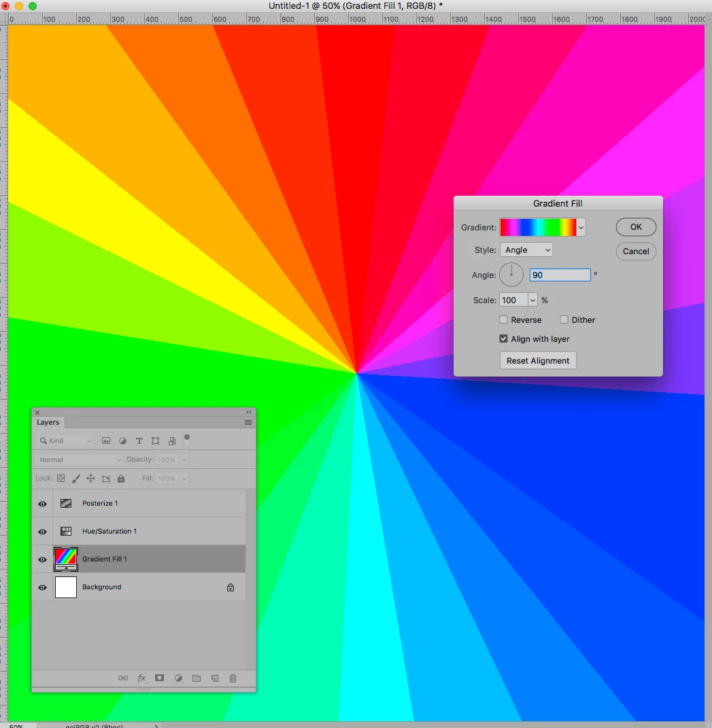The image size is (712, 728).
Task: Click Cancel in Gradient Fill dialog
Action: pyautogui.click(x=636, y=252)
